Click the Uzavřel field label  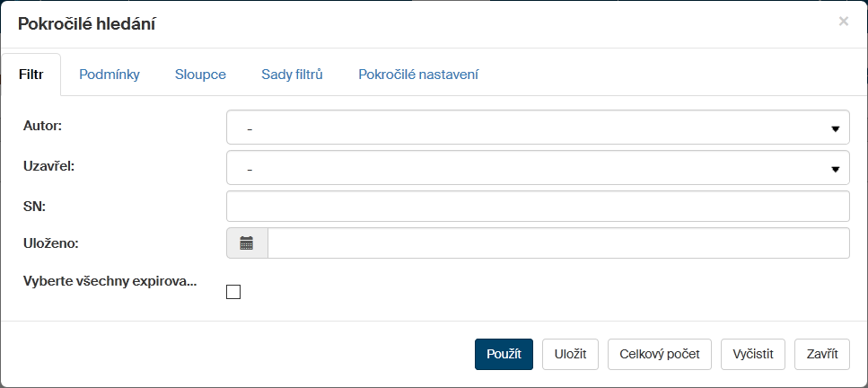point(48,166)
